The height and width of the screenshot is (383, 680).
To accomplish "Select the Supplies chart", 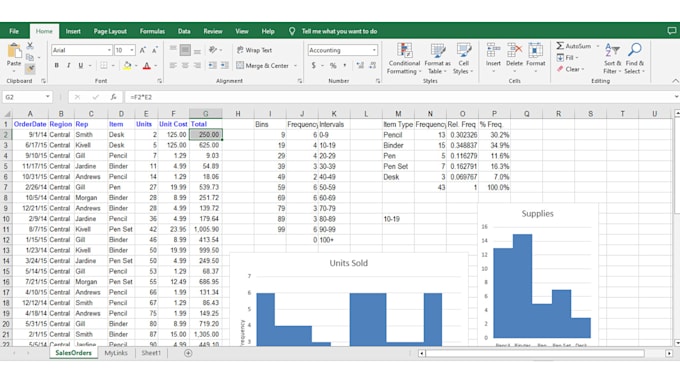I will pos(538,274).
